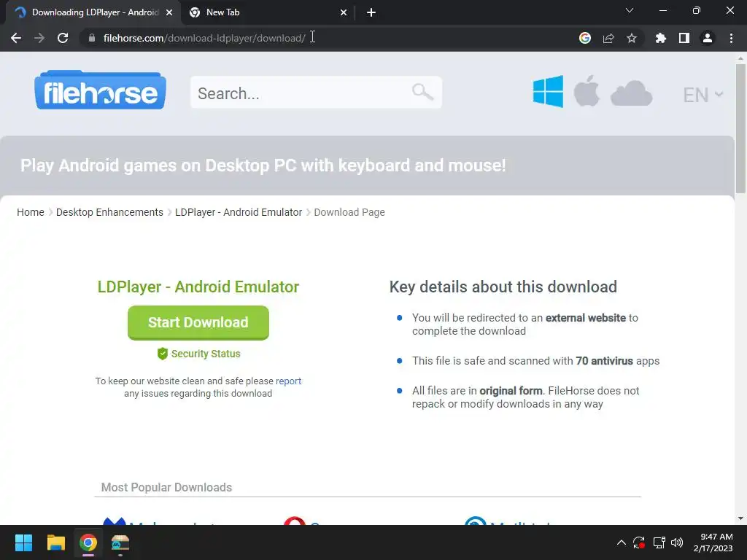
Task: Toggle the browser side panel
Action: coord(684,38)
